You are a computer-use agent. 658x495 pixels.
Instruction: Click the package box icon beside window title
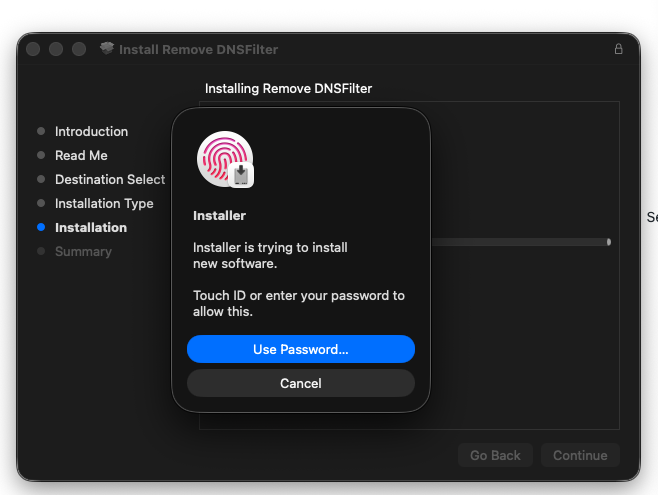pos(107,49)
